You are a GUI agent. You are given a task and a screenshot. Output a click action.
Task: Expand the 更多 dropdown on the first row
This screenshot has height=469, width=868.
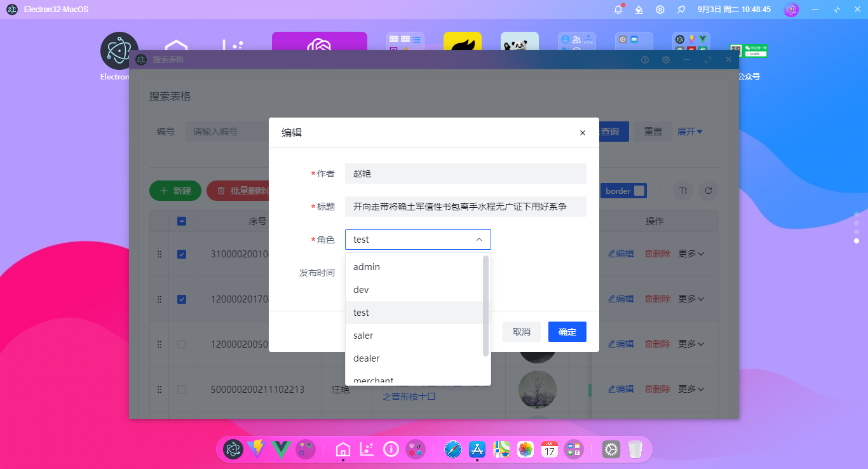coord(690,253)
